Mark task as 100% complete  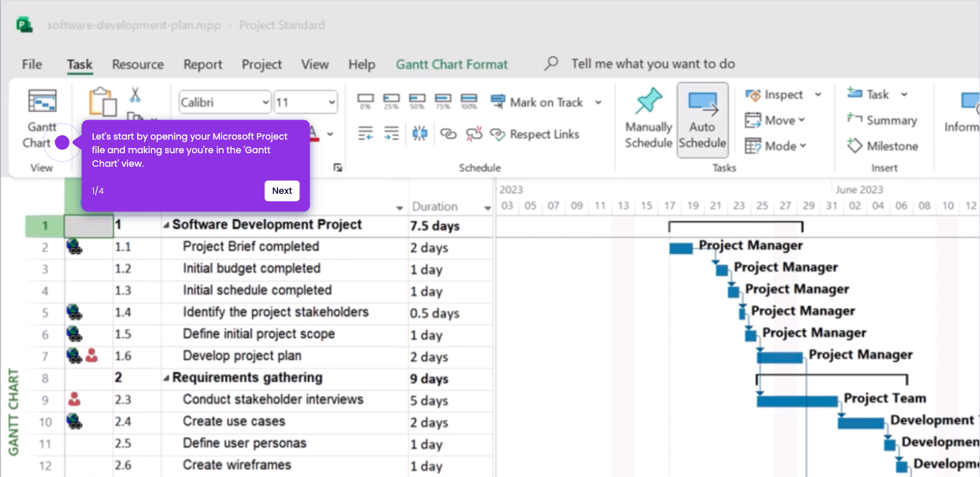[x=469, y=101]
